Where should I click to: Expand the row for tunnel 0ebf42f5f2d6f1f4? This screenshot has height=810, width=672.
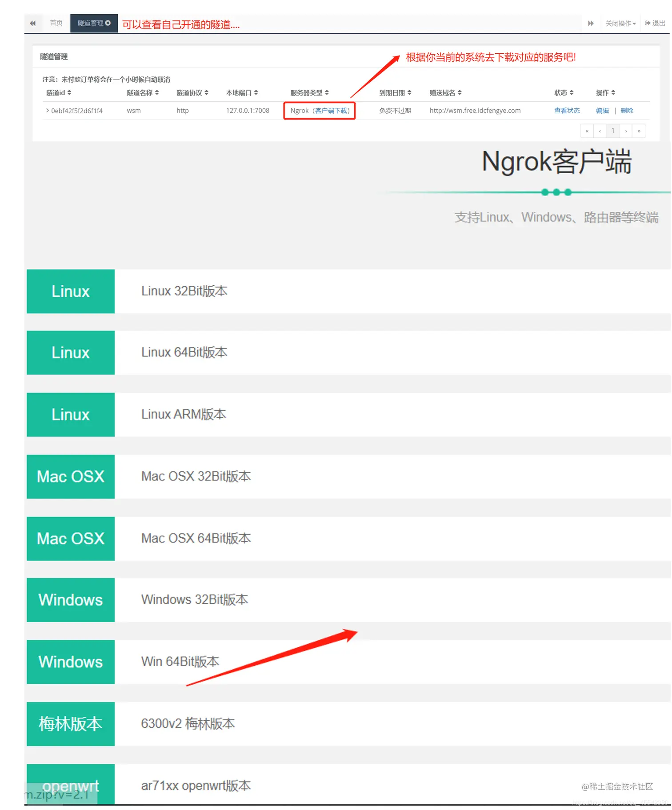(48, 110)
